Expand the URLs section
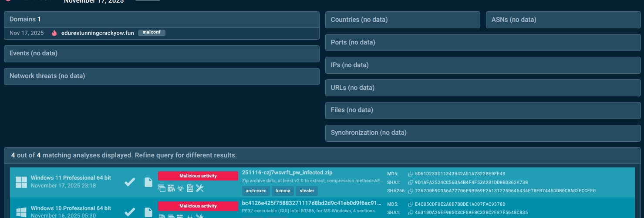Viewport: 644px width, 218px height. 483,88
